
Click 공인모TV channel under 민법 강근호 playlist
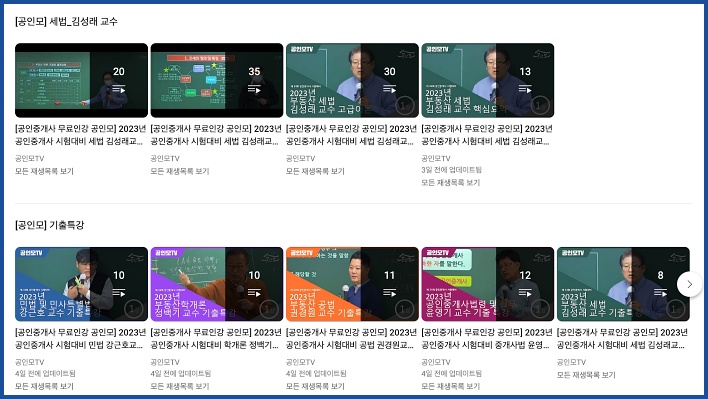click(29, 362)
